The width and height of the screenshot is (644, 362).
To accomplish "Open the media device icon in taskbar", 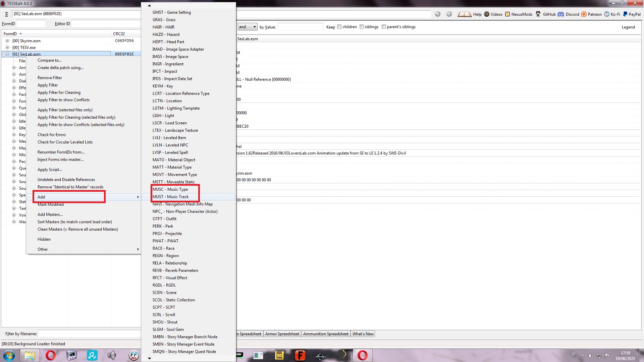I will point(71,355).
